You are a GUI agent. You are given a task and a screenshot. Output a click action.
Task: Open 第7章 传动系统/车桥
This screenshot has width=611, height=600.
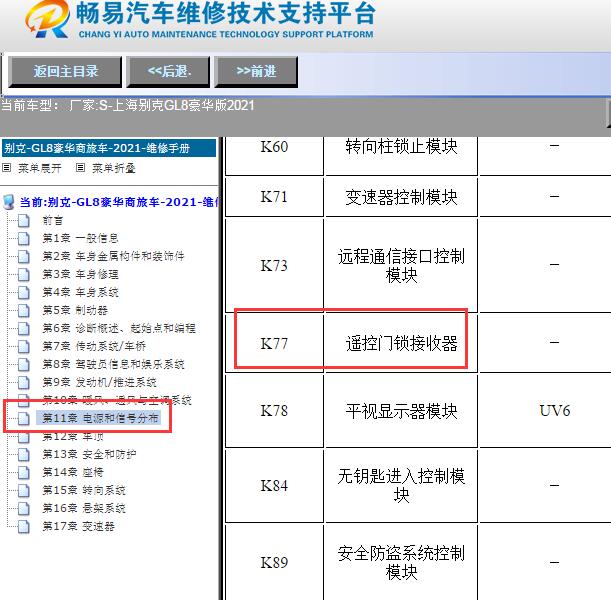[94, 346]
